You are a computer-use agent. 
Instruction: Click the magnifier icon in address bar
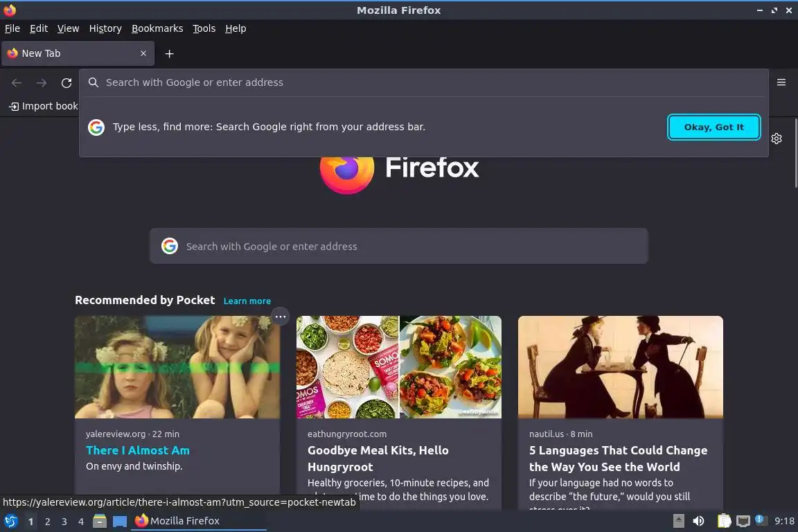coord(93,82)
